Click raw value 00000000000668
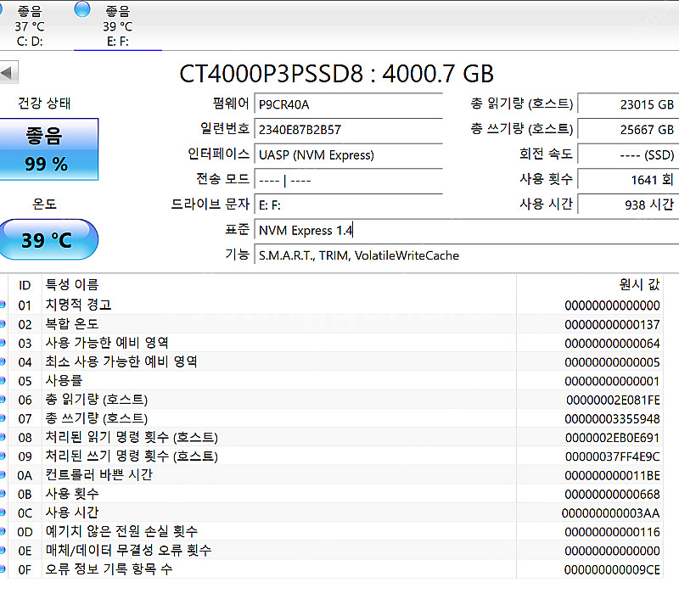The height and width of the screenshot is (616, 679). tap(612, 495)
